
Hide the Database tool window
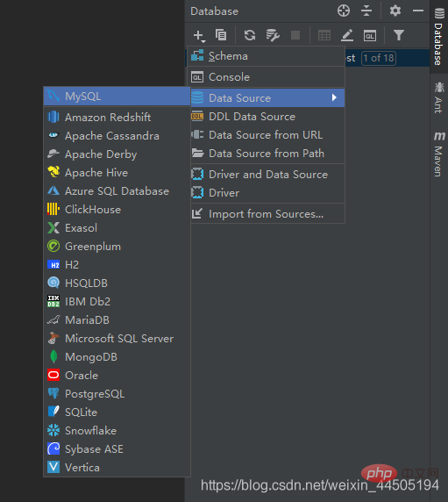(418, 11)
